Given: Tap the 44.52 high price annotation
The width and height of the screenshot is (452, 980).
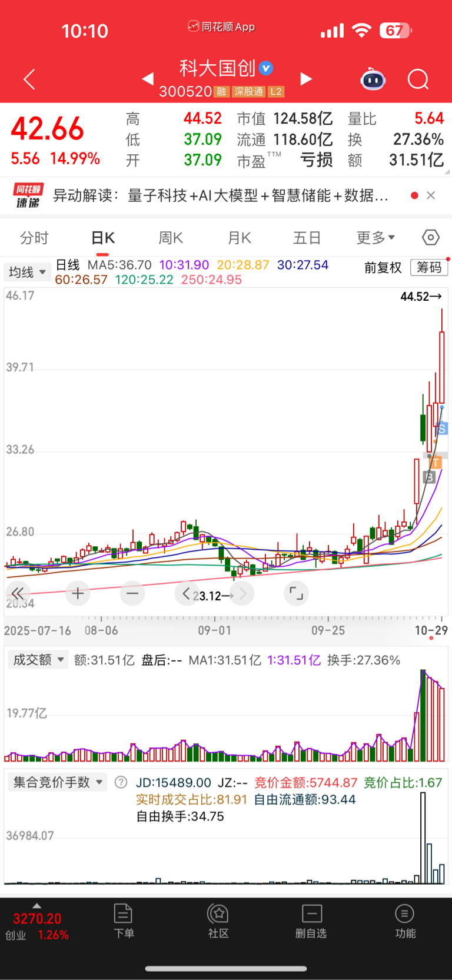Looking at the screenshot, I should 421,297.
